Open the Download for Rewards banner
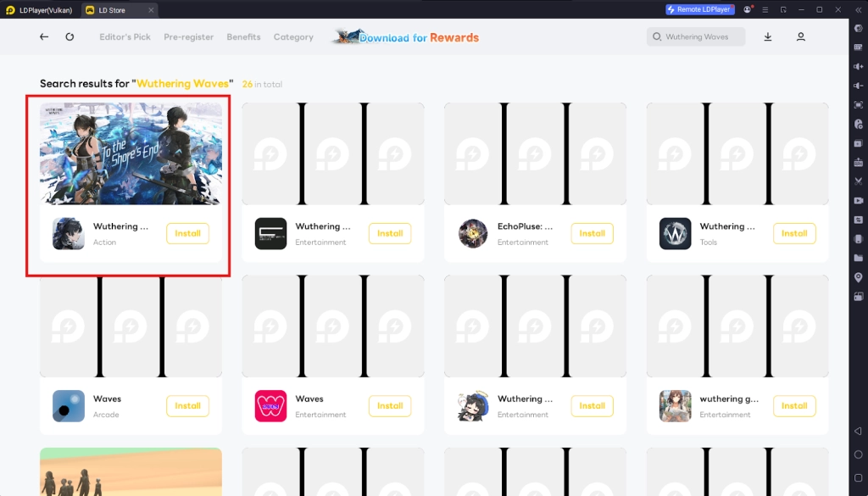868x496 pixels. tap(406, 37)
